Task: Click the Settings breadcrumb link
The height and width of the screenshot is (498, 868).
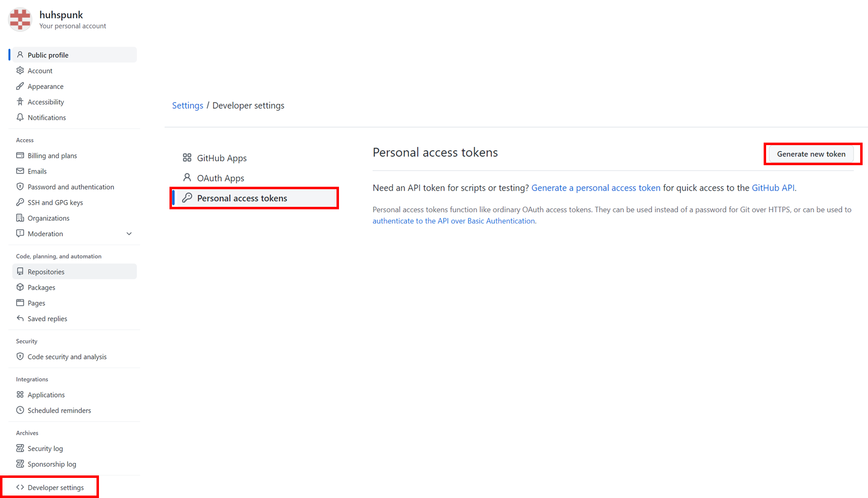Action: pos(188,105)
